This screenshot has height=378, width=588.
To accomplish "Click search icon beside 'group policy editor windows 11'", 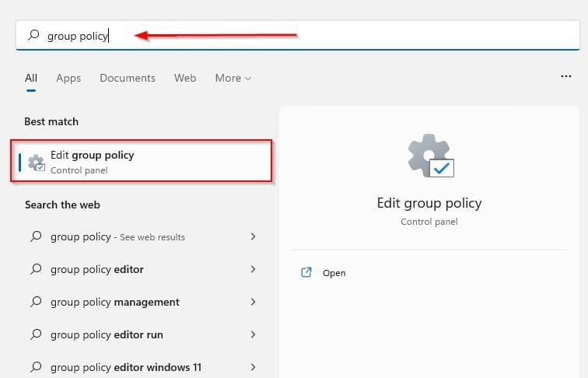I will (35, 367).
